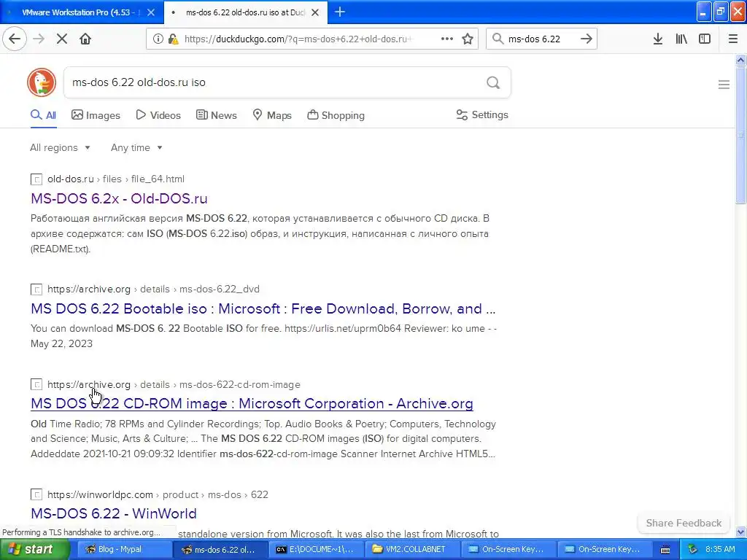Image resolution: width=747 pixels, height=560 pixels.
Task: Open the DuckDuckGo Settings dropdown
Action: pos(482,114)
